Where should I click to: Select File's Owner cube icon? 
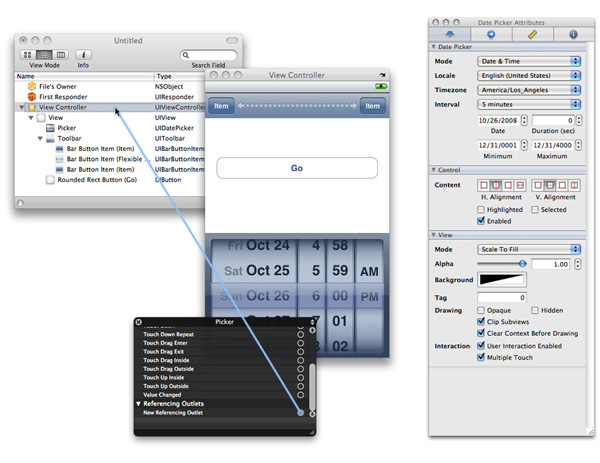pyautogui.click(x=31, y=87)
